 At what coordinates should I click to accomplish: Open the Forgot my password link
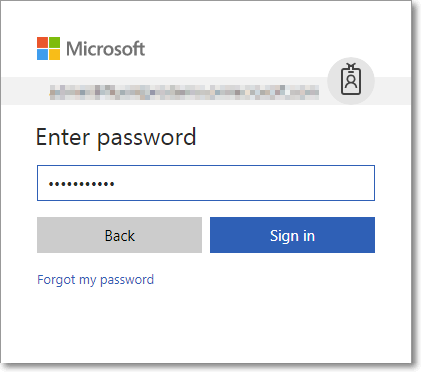tap(96, 280)
